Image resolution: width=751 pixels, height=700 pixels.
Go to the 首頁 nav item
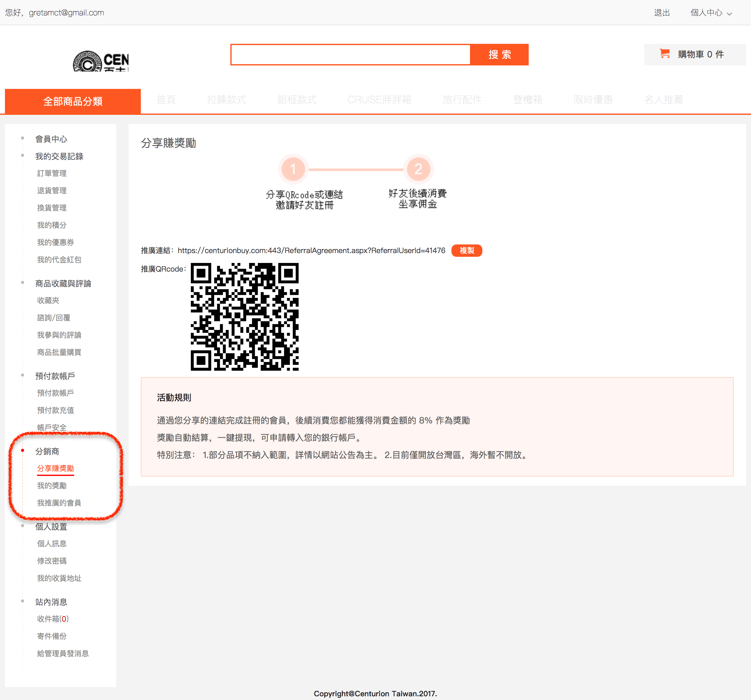(x=166, y=100)
